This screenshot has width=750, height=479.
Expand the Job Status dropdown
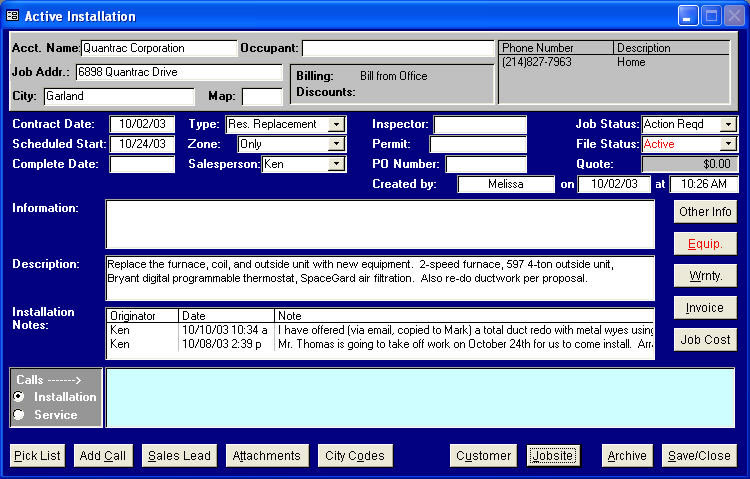(x=727, y=124)
